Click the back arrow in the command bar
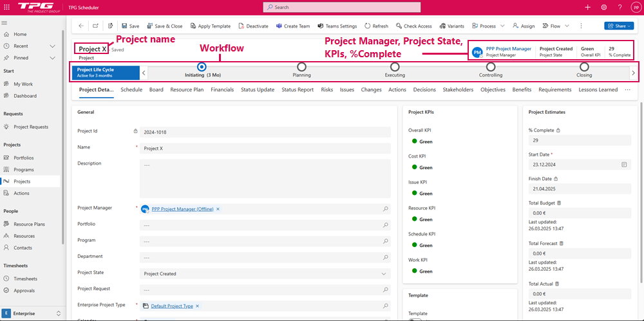Screen dimensions: 644x321 (81, 26)
